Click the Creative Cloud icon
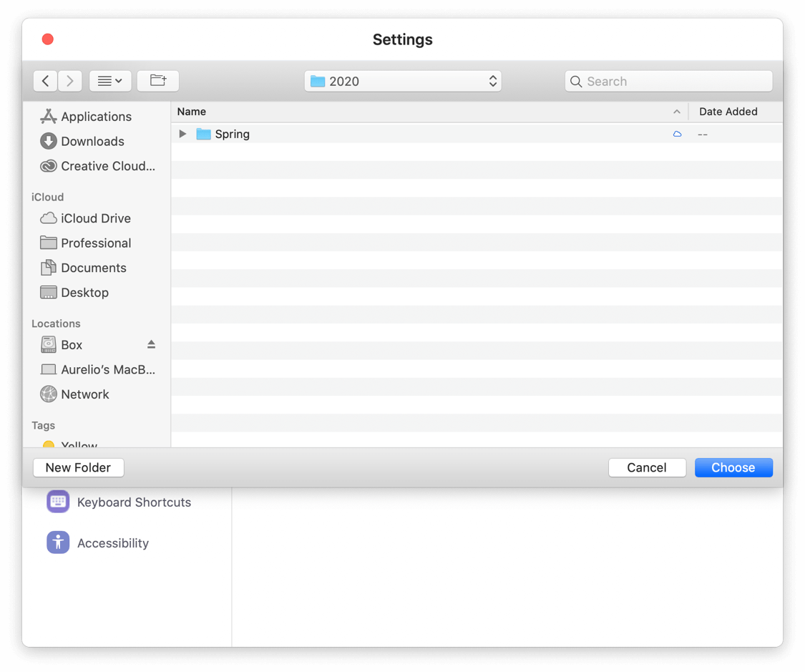805x672 pixels. [48, 166]
